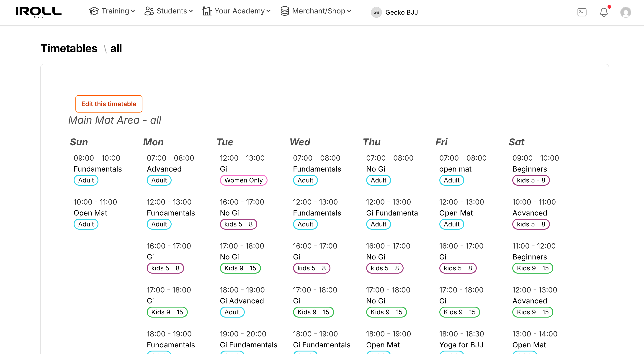Click the 12:00 - 13:00 time on Friday
The width and height of the screenshot is (644, 354).
click(x=461, y=202)
